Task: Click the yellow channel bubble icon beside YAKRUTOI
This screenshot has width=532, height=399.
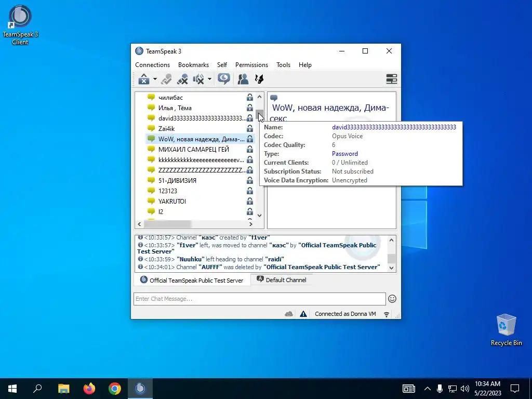Action: coord(151,201)
